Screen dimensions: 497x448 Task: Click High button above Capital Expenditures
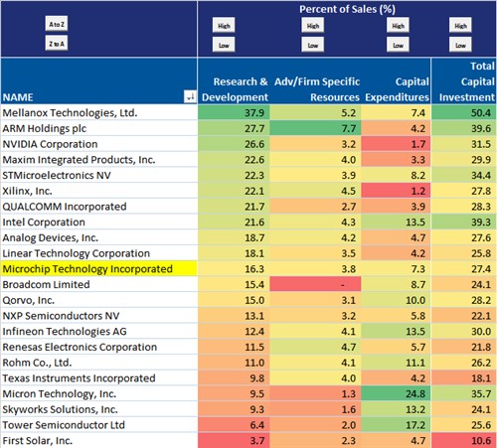click(398, 26)
